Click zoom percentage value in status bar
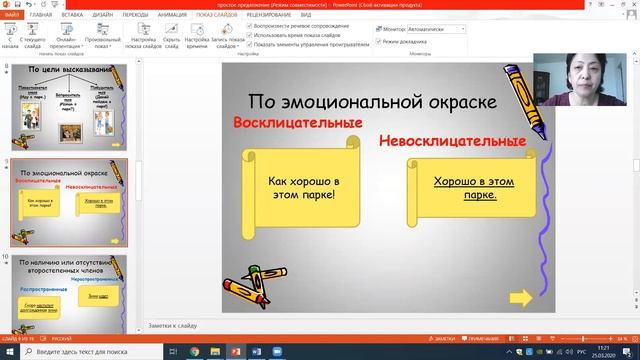Screen dimensions: 640x360 pos(622,339)
